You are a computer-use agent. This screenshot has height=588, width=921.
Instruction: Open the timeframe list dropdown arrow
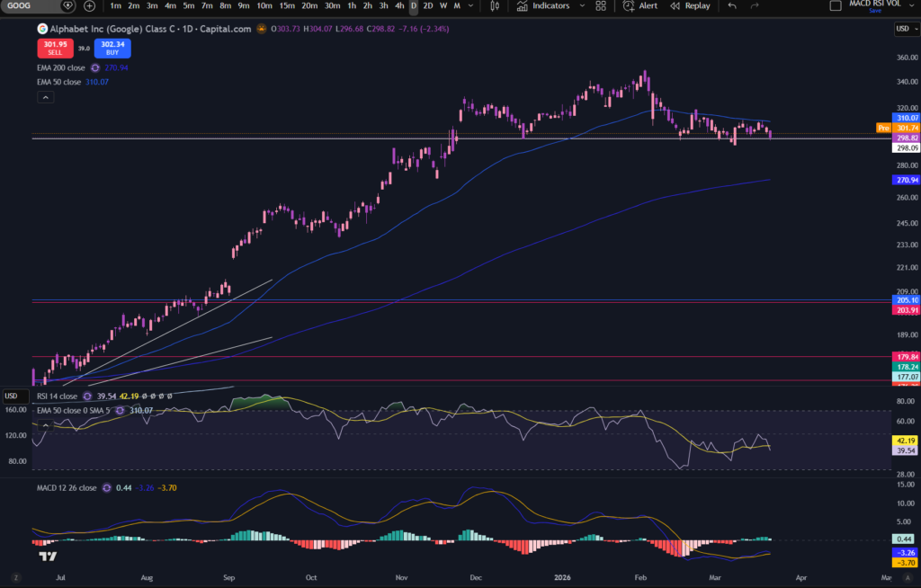[470, 6]
